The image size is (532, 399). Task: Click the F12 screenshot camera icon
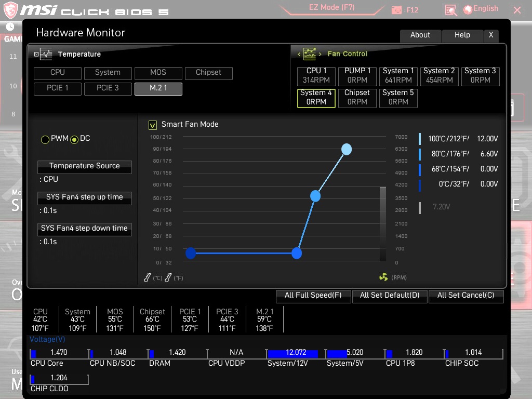click(396, 10)
